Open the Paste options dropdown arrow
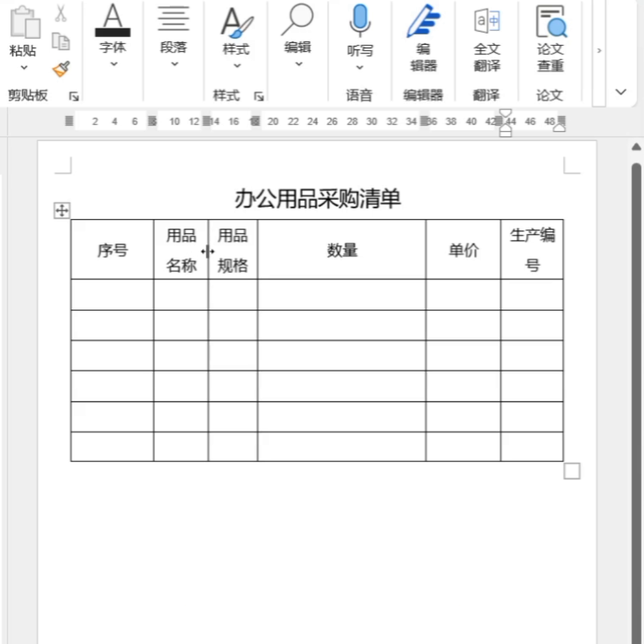Image resolution: width=644 pixels, height=644 pixels. point(24,68)
